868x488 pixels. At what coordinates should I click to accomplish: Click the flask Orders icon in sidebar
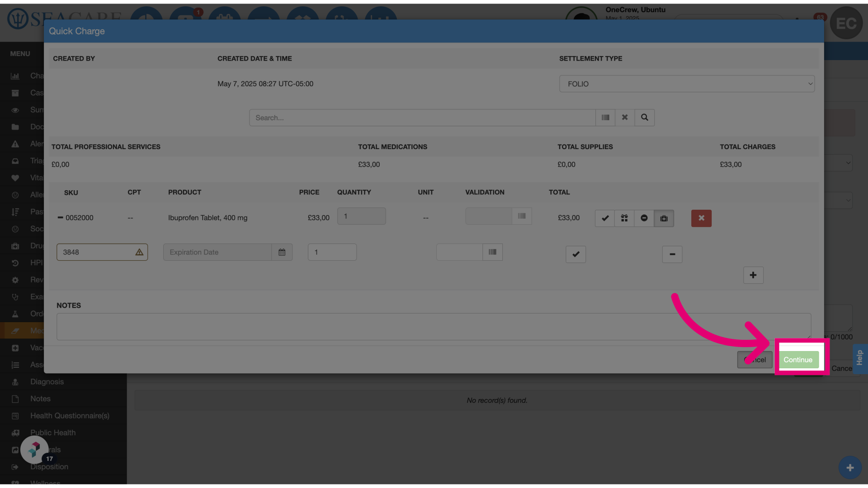tap(15, 314)
